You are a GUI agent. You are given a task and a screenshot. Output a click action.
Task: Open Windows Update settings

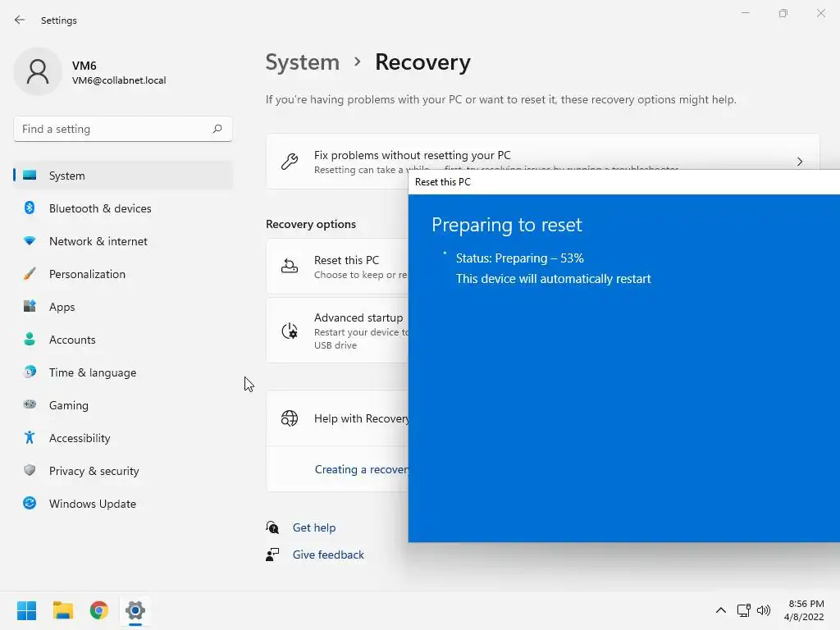(123, 504)
